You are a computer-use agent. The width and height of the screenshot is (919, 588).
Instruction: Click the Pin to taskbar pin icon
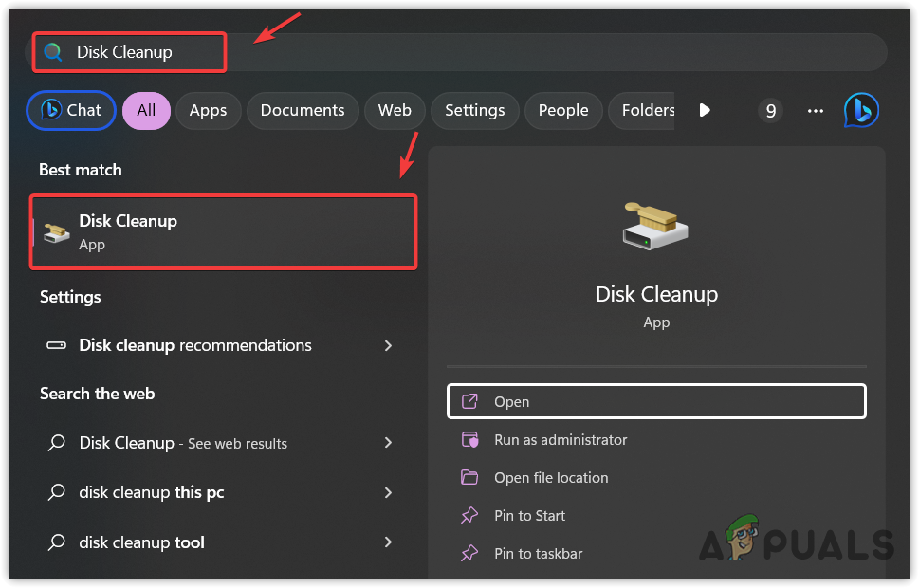click(469, 553)
